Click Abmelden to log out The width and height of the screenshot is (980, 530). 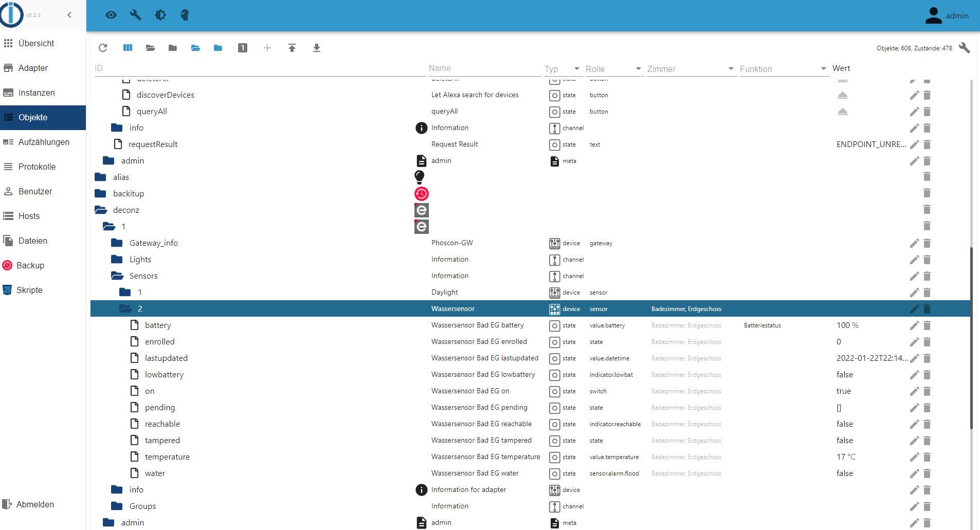(43, 504)
